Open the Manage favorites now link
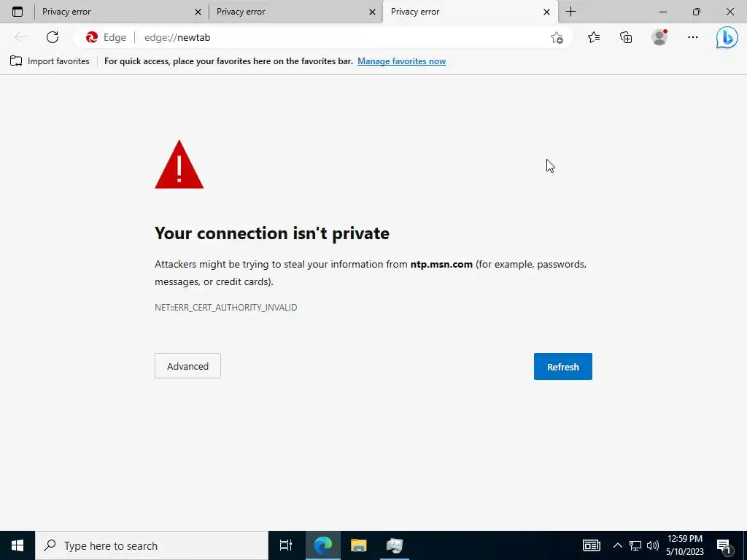This screenshot has height=560, width=747. [401, 61]
